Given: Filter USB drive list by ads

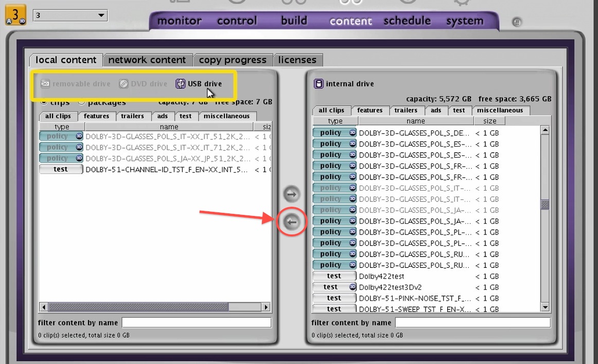Looking at the screenshot, I should 163,116.
